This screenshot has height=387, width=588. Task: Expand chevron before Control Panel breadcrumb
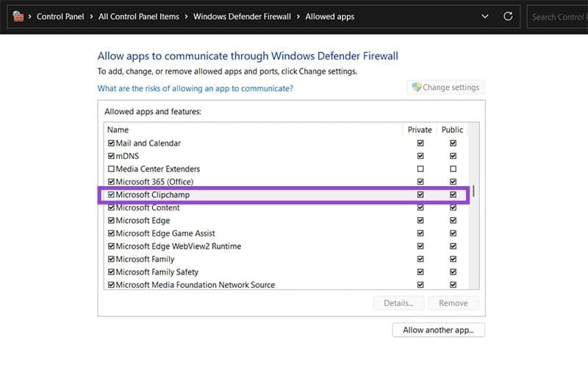click(29, 16)
